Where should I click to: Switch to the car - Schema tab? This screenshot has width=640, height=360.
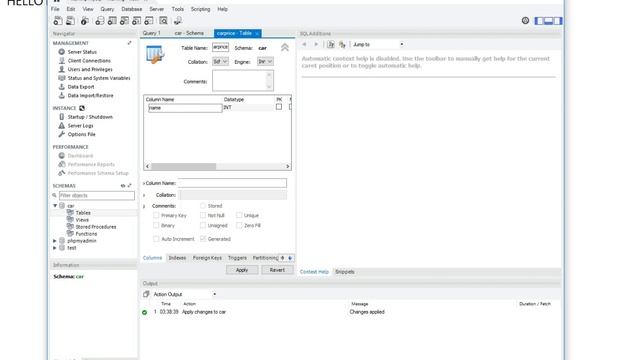point(189,33)
